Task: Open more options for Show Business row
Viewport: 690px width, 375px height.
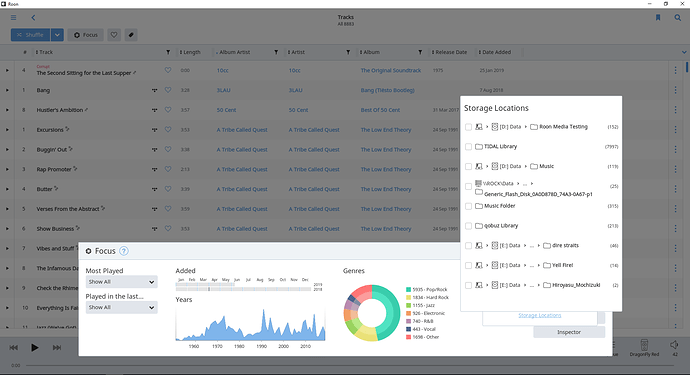Action: (675, 228)
